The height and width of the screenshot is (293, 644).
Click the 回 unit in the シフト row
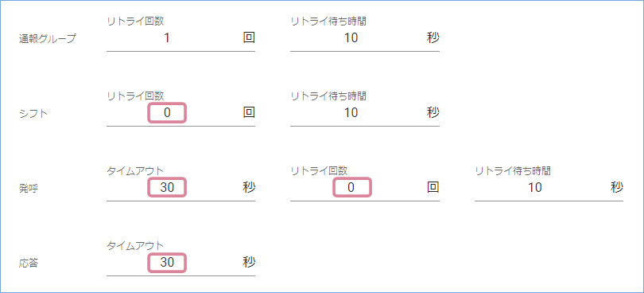click(249, 112)
